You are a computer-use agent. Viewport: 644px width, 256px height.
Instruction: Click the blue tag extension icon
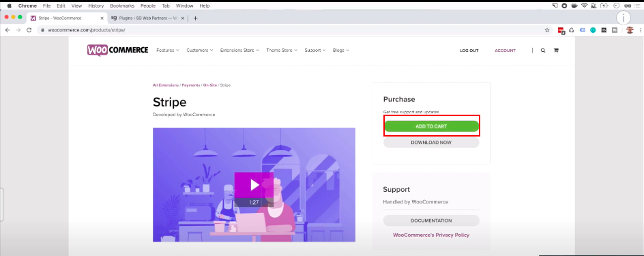[x=582, y=30]
